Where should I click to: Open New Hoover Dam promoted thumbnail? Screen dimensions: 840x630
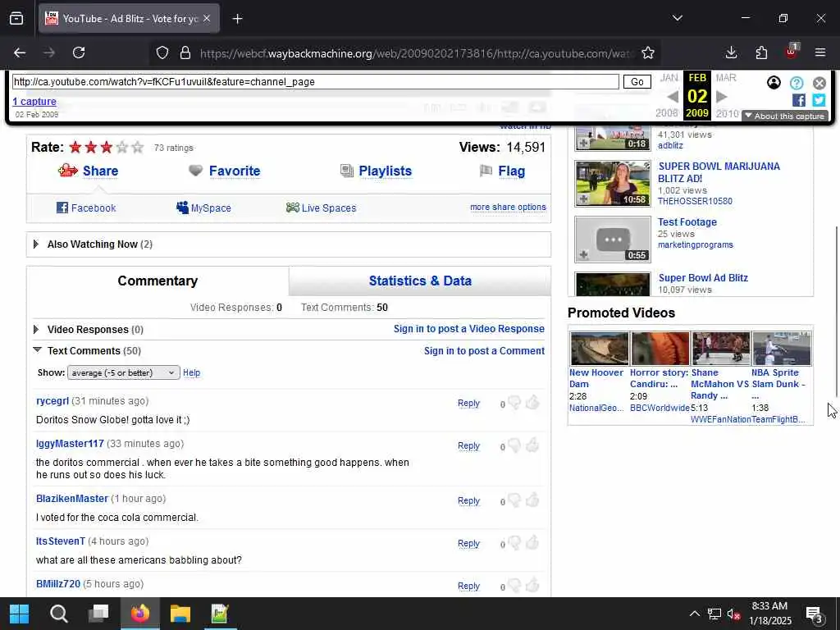coord(599,348)
